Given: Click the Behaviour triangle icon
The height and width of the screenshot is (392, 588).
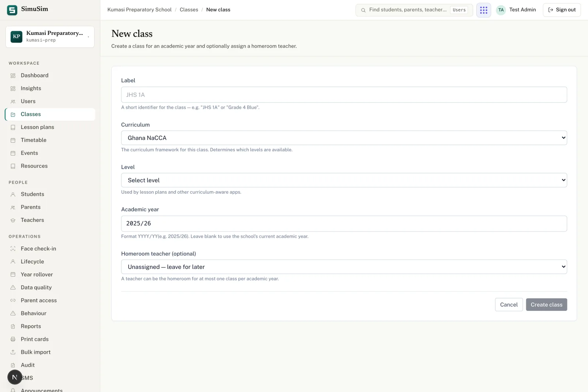Looking at the screenshot, I should (x=13, y=313).
